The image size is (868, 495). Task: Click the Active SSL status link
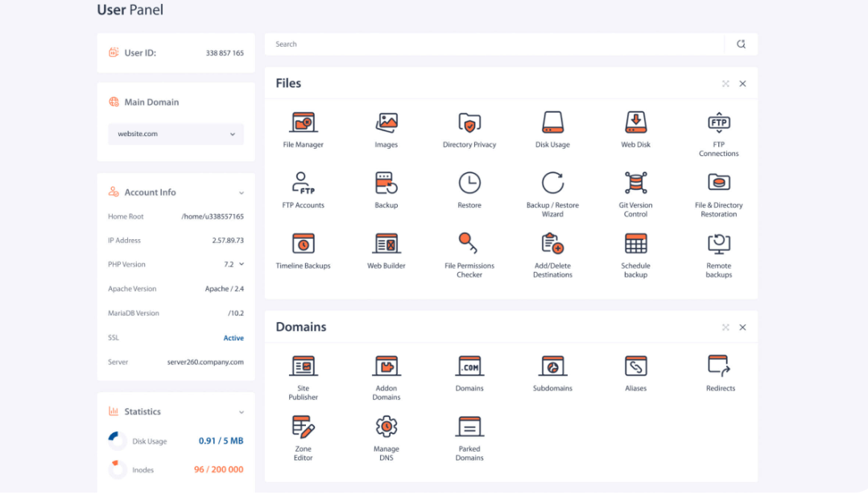click(x=234, y=338)
